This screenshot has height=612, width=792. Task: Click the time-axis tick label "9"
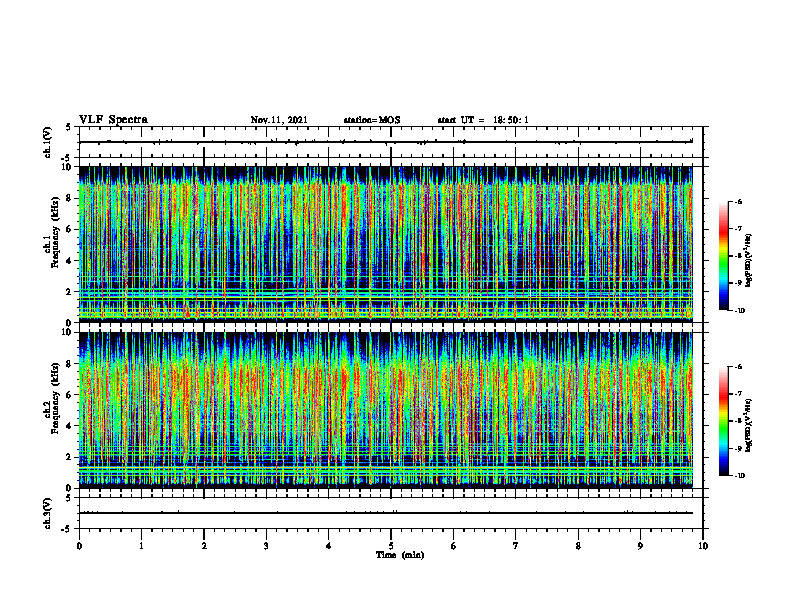click(x=640, y=546)
